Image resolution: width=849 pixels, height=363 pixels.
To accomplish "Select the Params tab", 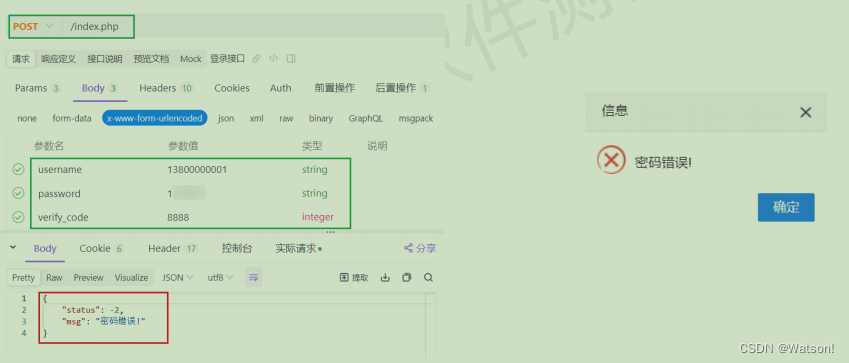I will point(37,88).
